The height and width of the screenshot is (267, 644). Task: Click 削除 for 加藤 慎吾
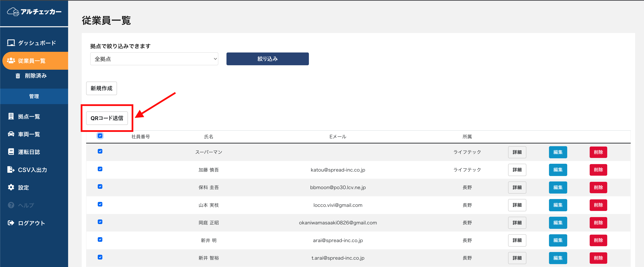tap(598, 170)
